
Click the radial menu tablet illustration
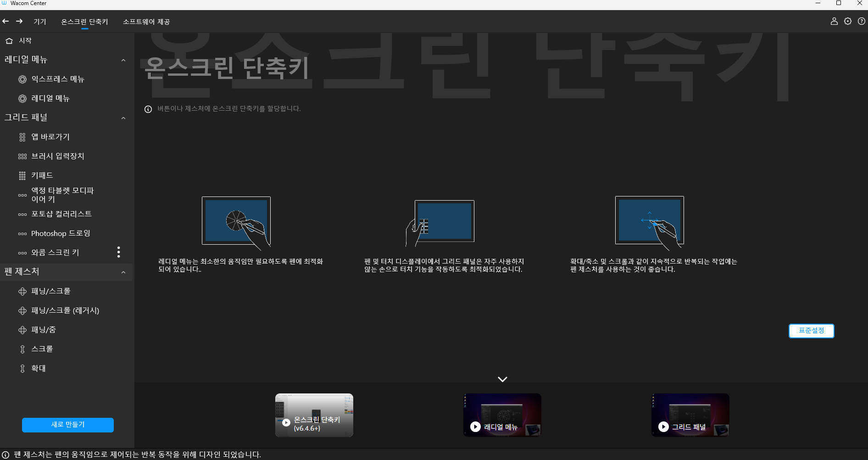pos(236,223)
